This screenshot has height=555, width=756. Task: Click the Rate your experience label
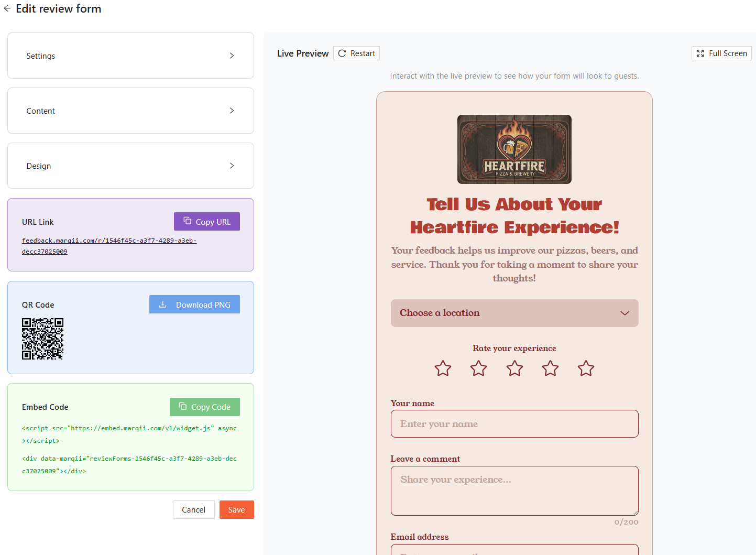(514, 349)
